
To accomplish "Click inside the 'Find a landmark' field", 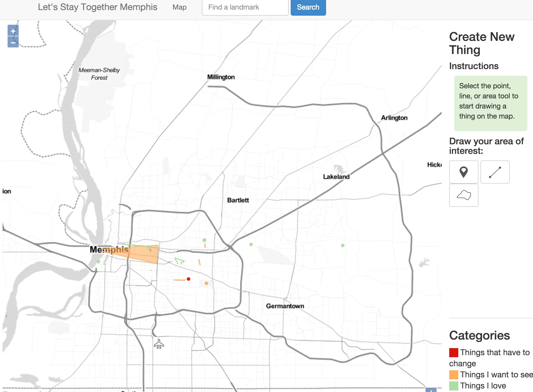I will tap(245, 7).
